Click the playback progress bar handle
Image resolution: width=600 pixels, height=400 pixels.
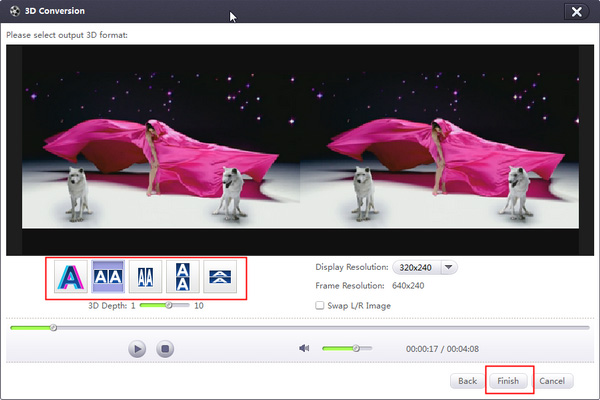[53, 327]
